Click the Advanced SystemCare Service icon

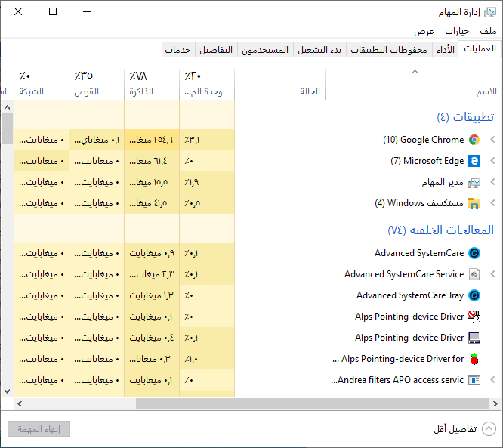tap(474, 274)
